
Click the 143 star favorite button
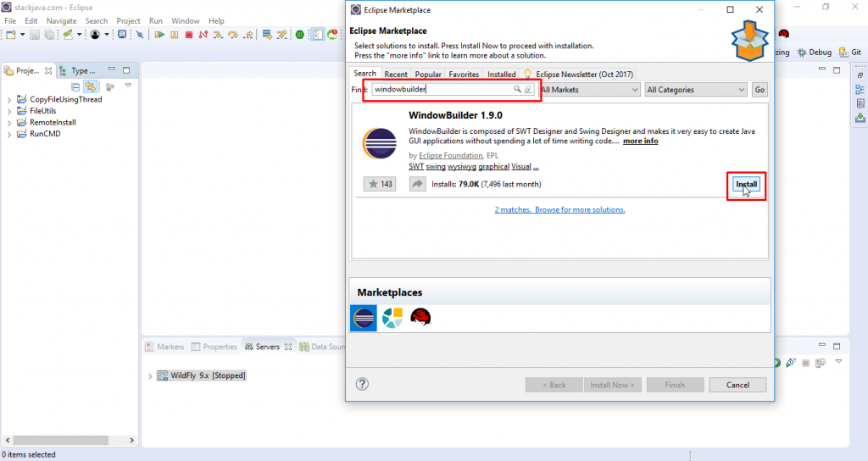pos(380,184)
